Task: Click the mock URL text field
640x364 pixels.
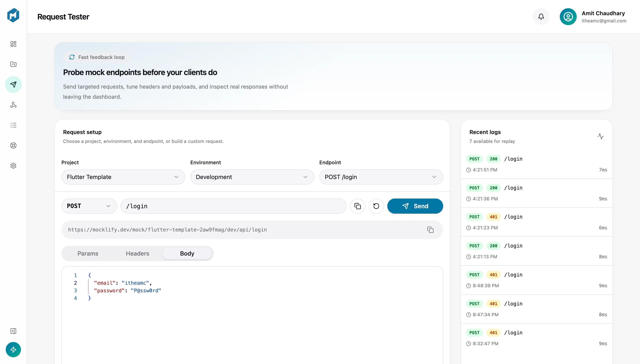Action: click(252, 230)
